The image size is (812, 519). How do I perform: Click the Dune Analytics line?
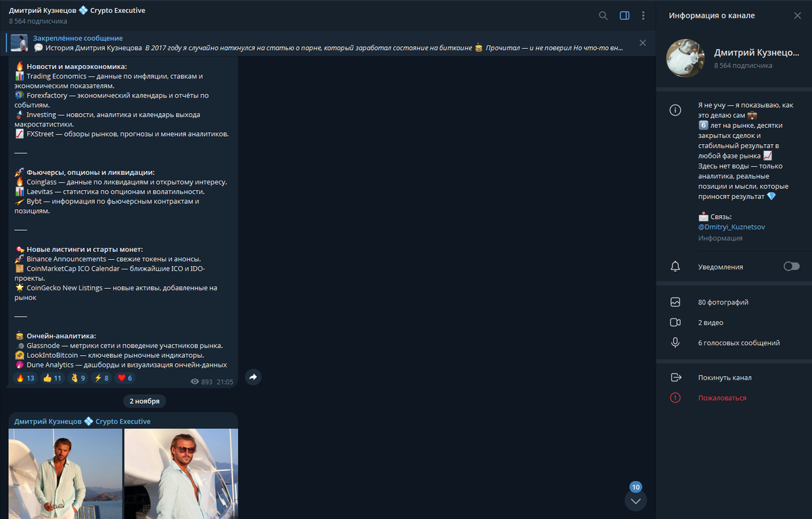[x=120, y=365]
